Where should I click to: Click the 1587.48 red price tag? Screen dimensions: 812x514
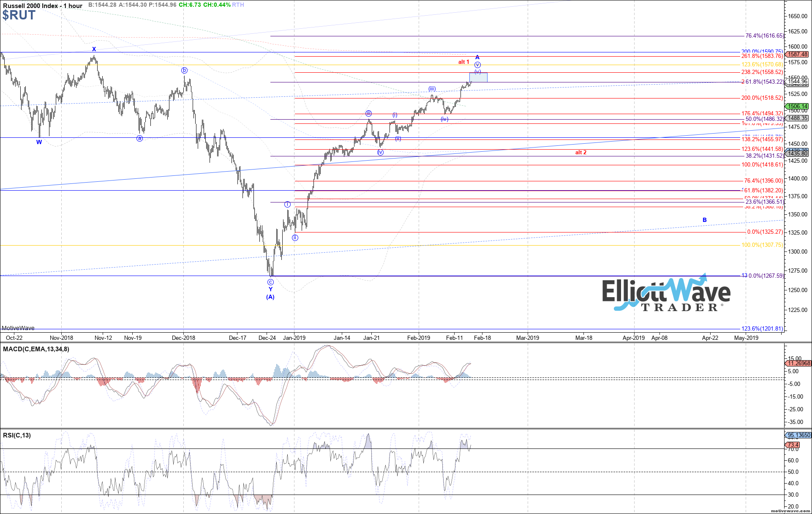point(798,55)
